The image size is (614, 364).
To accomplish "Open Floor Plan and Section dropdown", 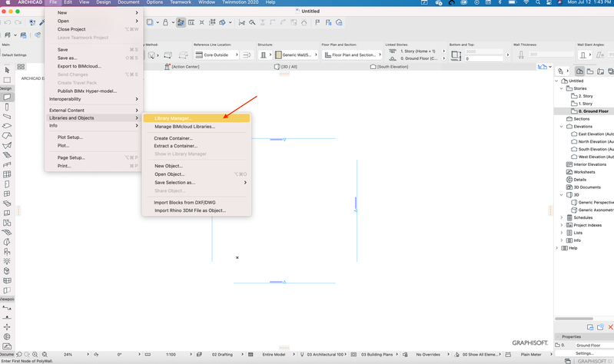I will [x=352, y=55].
